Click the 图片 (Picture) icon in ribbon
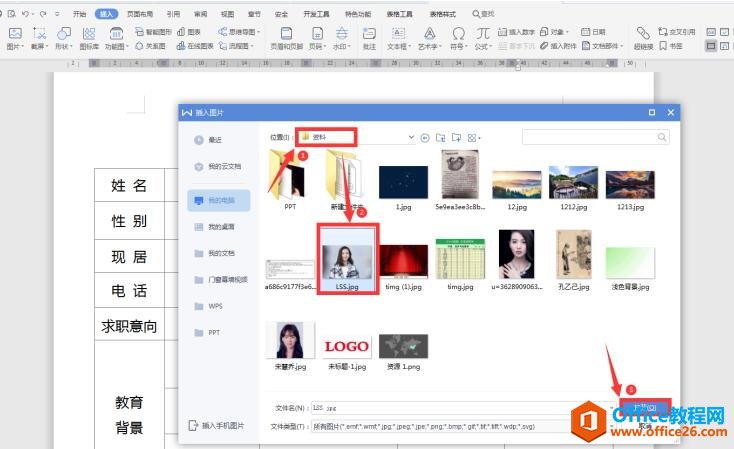The height and width of the screenshot is (449, 734). coord(14,38)
